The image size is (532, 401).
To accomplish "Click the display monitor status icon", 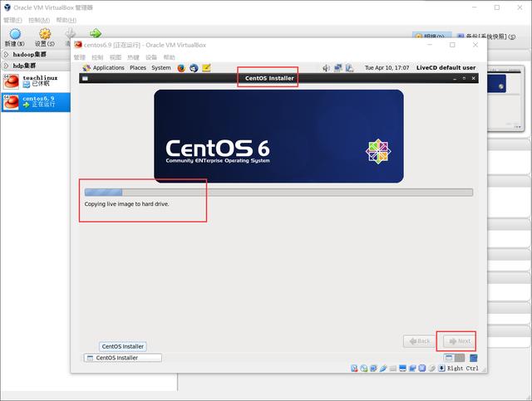I will (402, 368).
